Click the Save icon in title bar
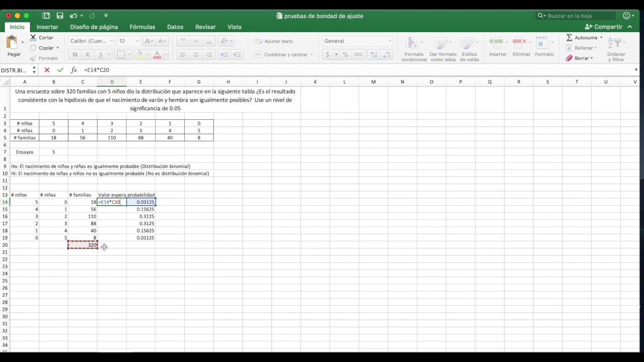Image resolution: width=644 pixels, height=362 pixels. pos(60,16)
